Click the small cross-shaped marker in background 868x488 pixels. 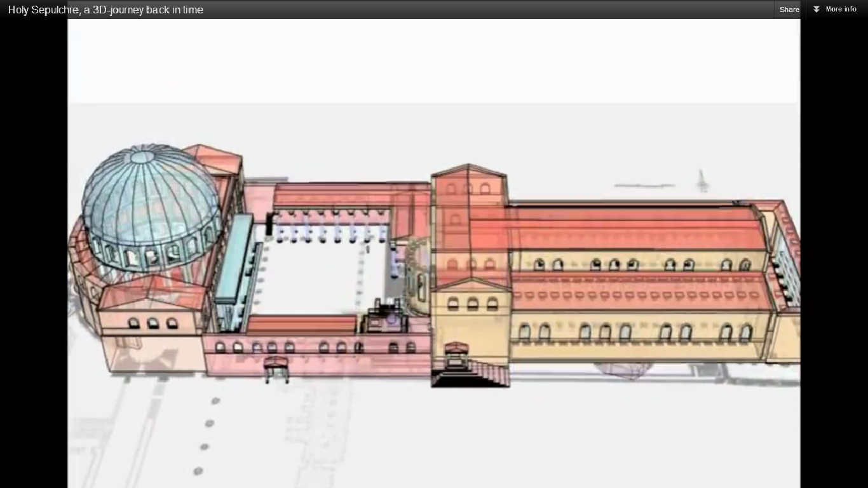point(702,180)
